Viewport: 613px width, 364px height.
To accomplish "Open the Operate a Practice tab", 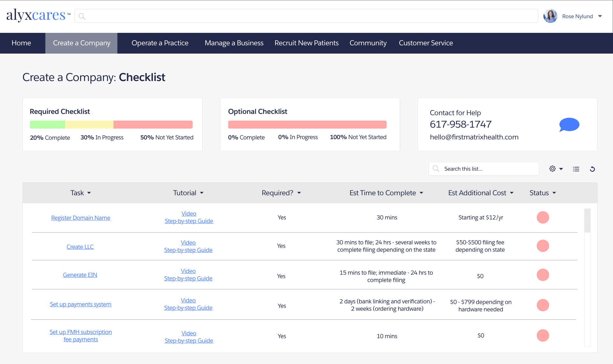I will (160, 43).
